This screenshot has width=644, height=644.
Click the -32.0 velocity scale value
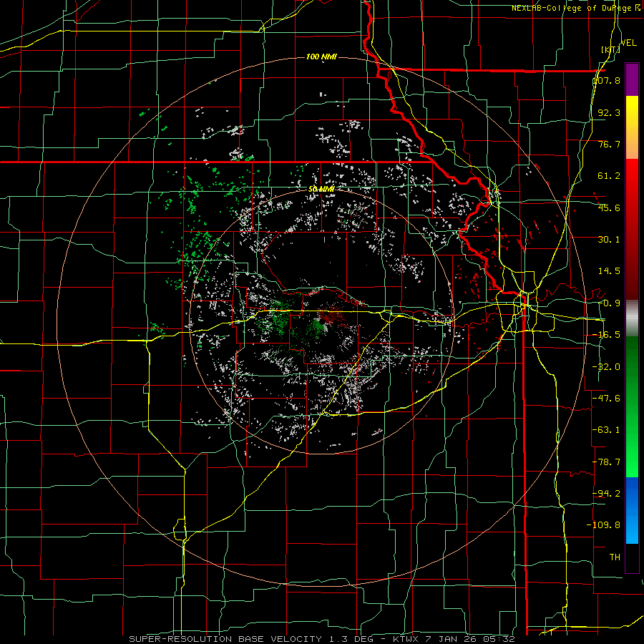point(607,366)
